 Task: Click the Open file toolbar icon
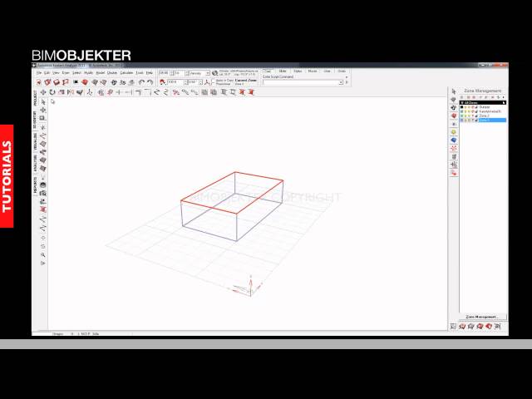48,82
